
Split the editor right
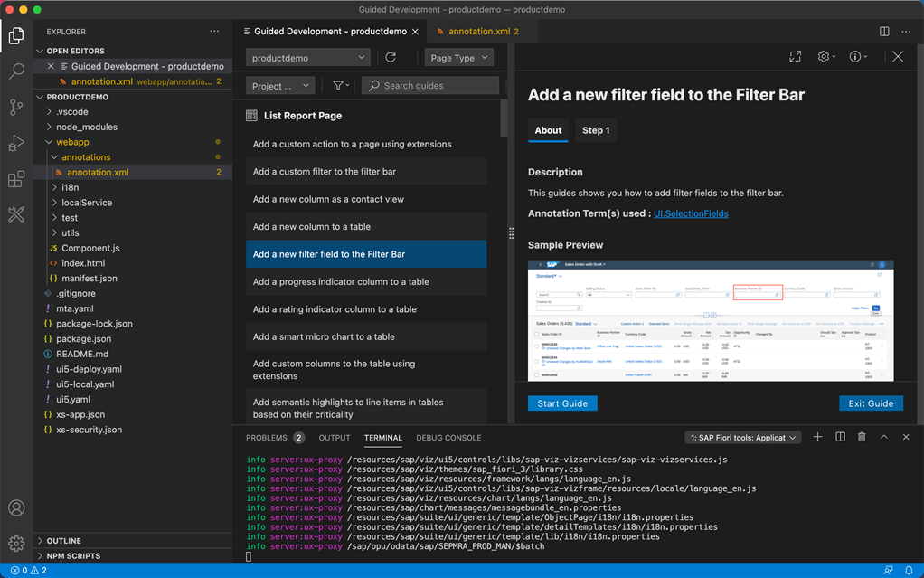point(884,32)
